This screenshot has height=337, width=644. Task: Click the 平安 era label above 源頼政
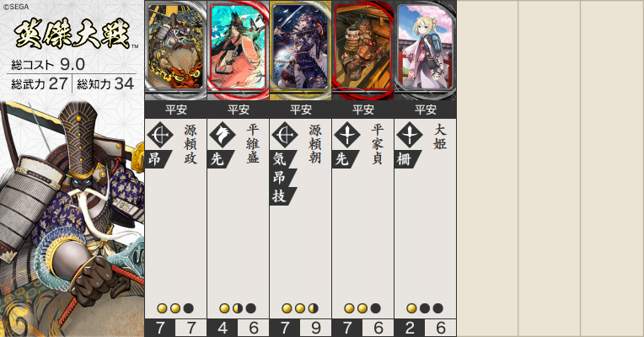click(x=176, y=110)
